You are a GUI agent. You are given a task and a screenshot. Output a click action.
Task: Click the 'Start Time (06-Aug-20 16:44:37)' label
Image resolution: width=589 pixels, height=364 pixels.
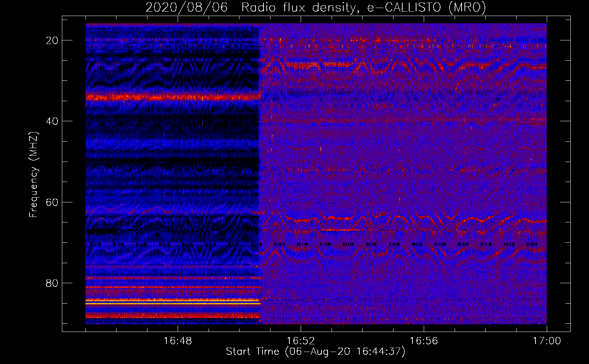[316, 352]
